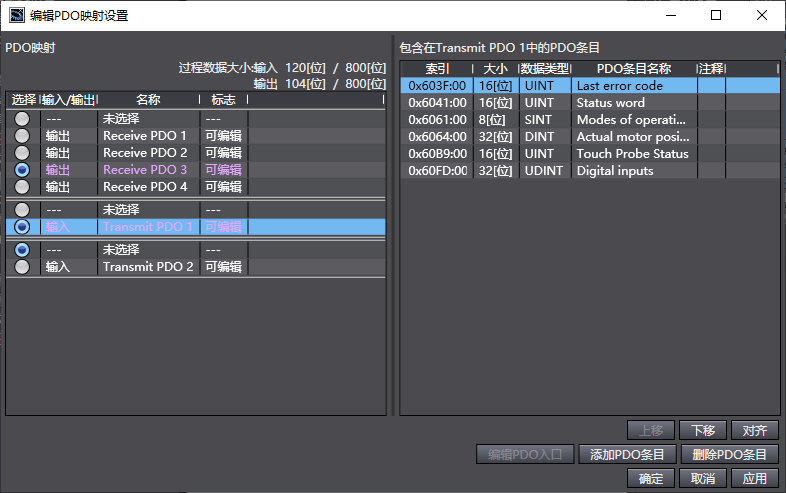Select the Transmit PDO 2 radio button

pos(22,267)
